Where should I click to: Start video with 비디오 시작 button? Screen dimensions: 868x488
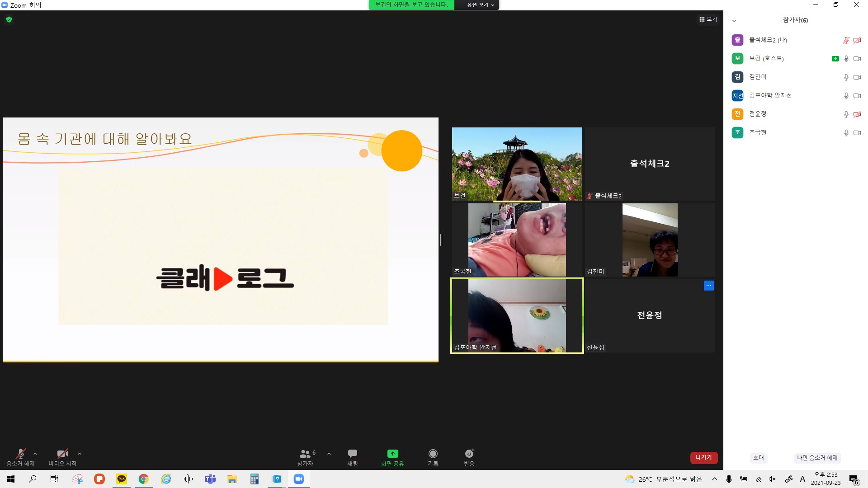(62, 457)
